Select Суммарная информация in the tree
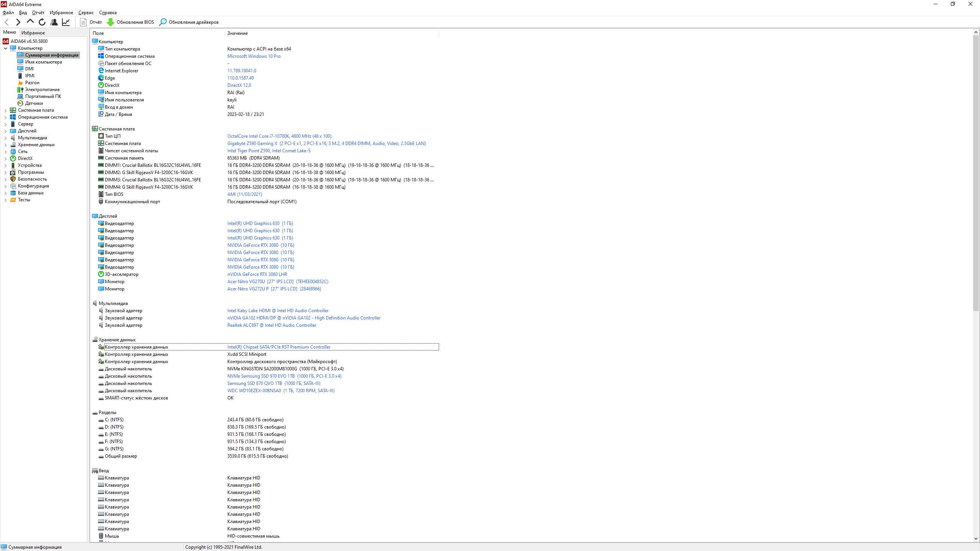Viewport: 980px width, 551px height. pyautogui.click(x=52, y=55)
